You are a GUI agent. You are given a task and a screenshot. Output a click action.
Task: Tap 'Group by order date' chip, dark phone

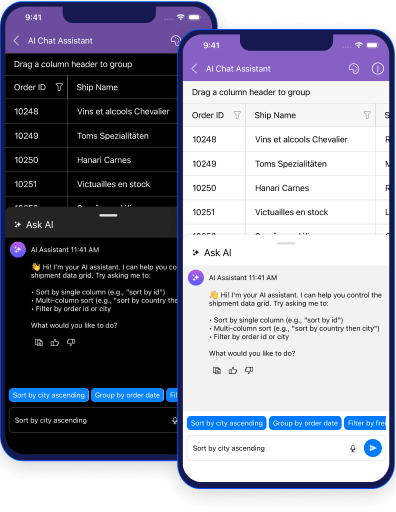[127, 395]
